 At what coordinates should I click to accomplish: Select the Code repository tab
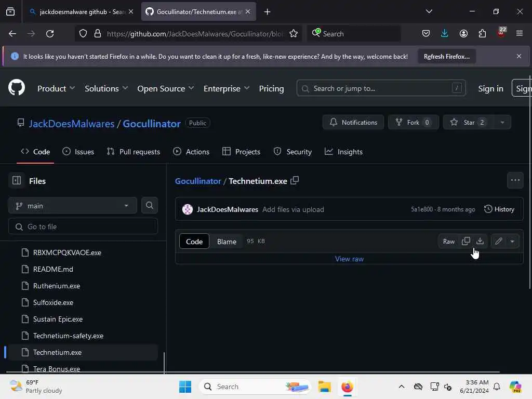tap(35, 152)
